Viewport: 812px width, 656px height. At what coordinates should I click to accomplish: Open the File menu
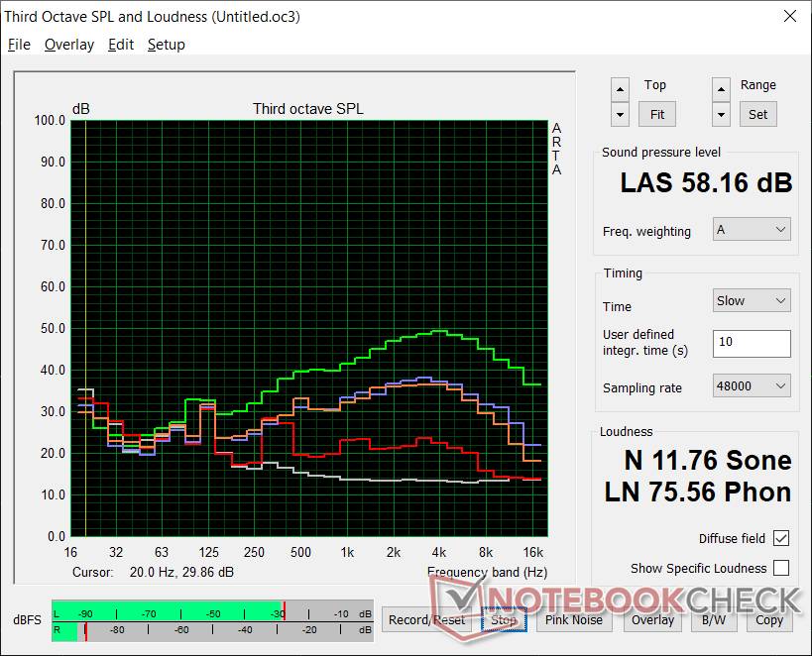pos(19,45)
